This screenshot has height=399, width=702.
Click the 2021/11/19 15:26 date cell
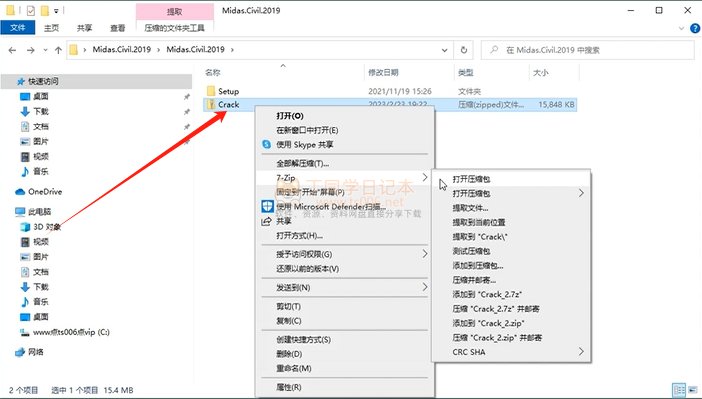[x=400, y=91]
